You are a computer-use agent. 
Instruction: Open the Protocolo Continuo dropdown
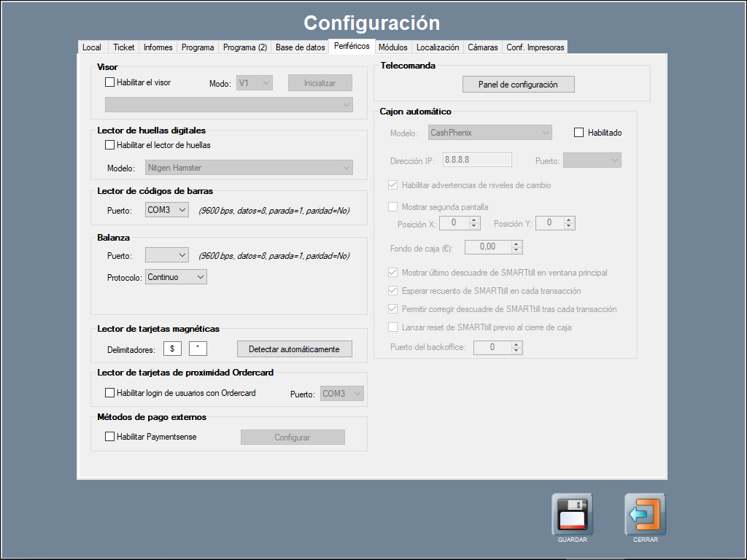click(x=176, y=277)
